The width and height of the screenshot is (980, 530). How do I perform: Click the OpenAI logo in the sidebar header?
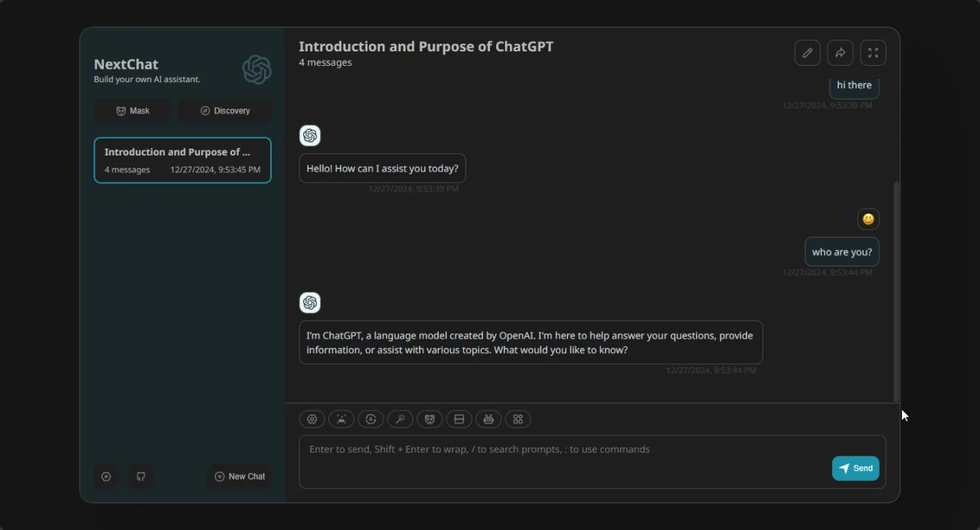click(x=256, y=70)
